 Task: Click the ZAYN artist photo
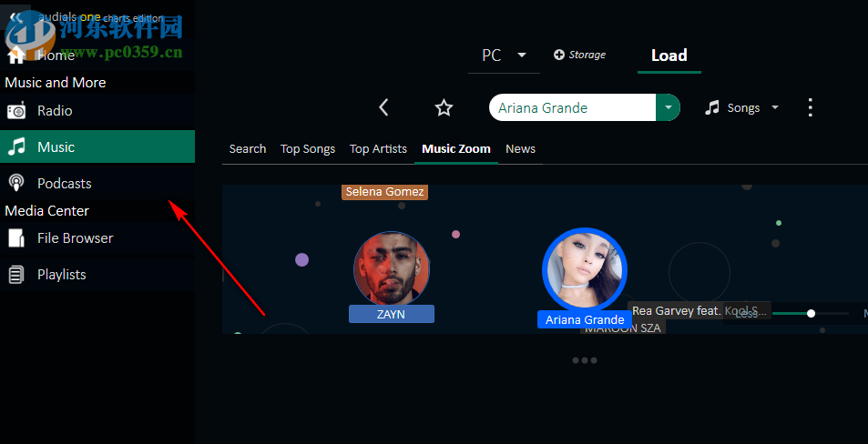coord(392,268)
